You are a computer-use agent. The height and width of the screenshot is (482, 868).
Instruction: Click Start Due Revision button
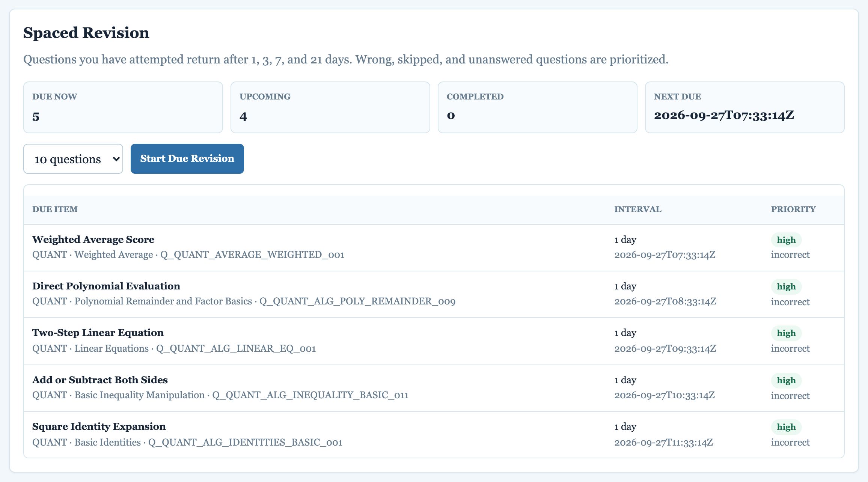pos(187,159)
